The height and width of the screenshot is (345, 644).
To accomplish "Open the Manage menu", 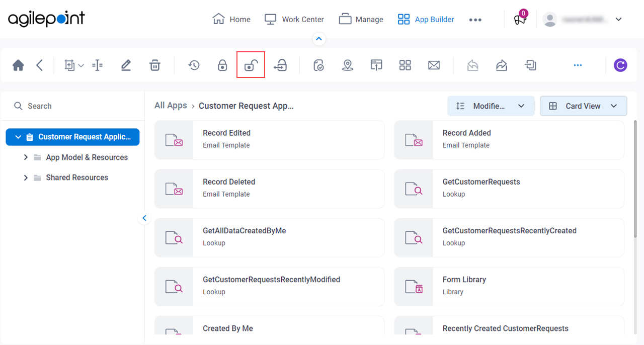I will (x=361, y=19).
